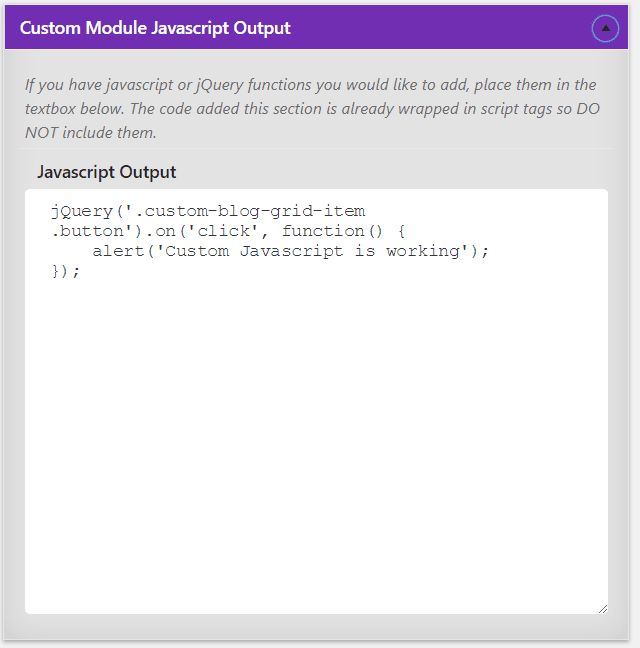
Task: Place cursor at the closing }); line
Action: tap(65, 271)
